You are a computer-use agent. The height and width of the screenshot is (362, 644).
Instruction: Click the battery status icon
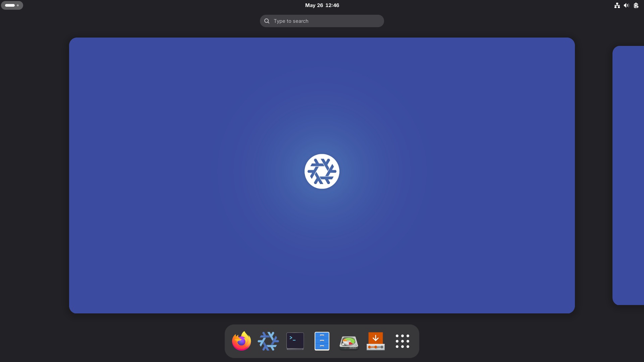(x=636, y=5)
